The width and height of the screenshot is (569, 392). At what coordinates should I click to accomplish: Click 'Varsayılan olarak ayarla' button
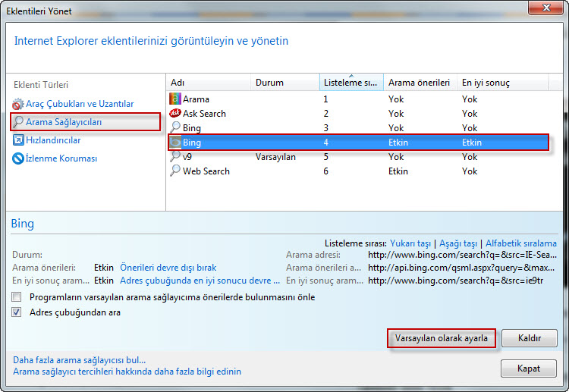tap(442, 338)
